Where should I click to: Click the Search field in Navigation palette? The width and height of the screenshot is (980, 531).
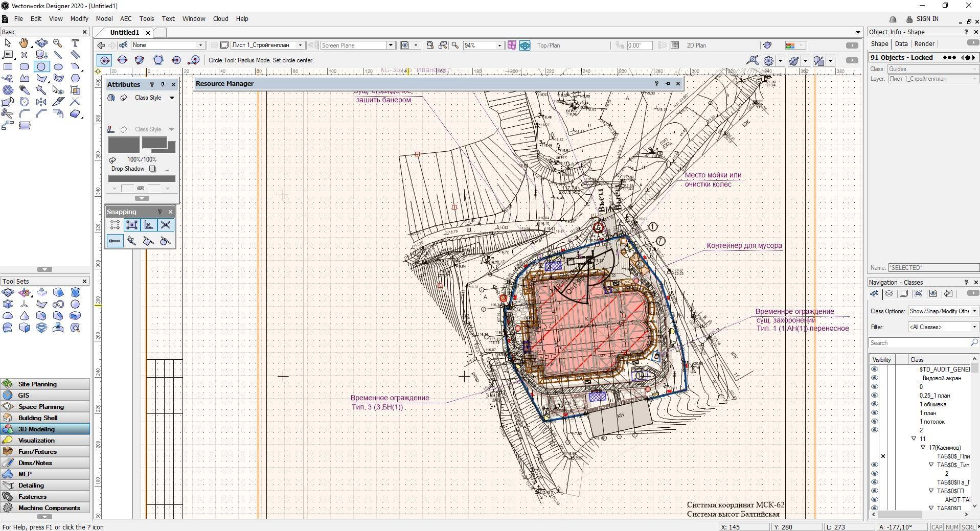(923, 343)
